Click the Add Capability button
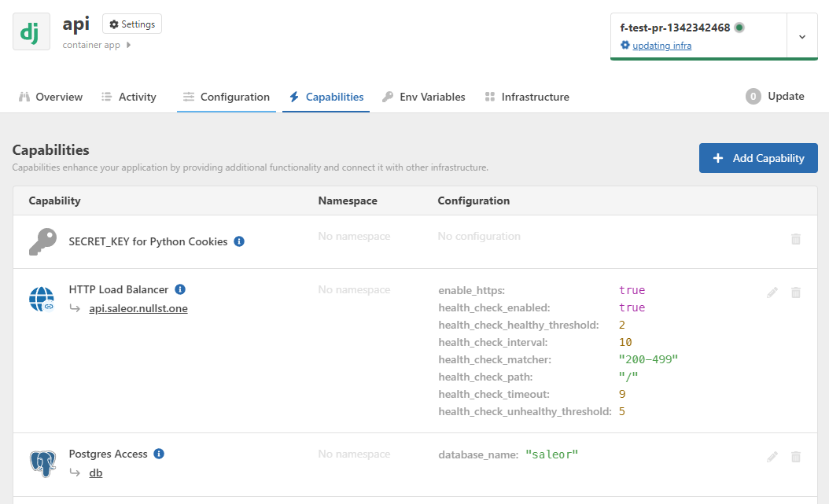This screenshot has width=829, height=504. pos(757,157)
